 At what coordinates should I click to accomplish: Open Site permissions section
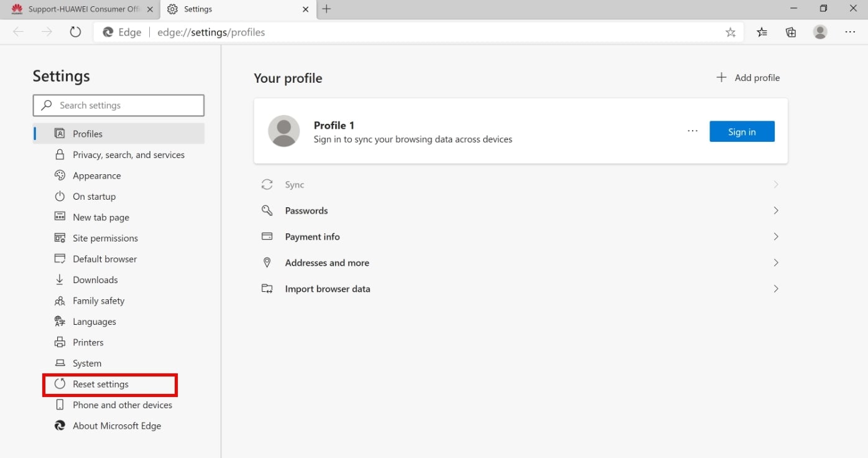105,238
